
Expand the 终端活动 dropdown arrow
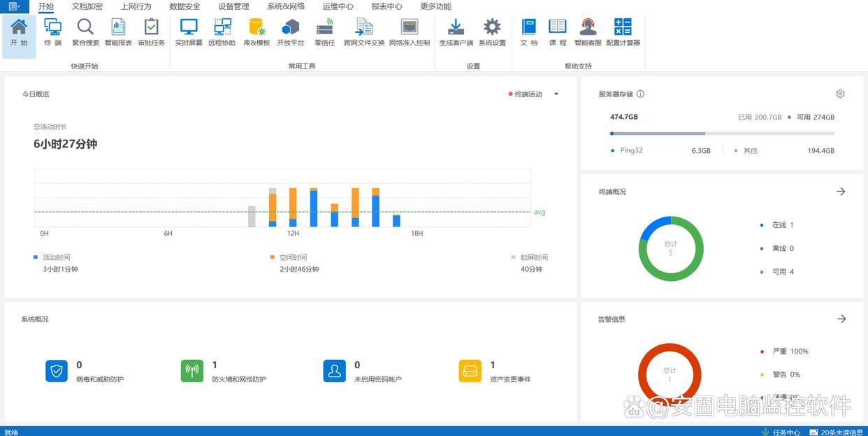click(x=556, y=94)
